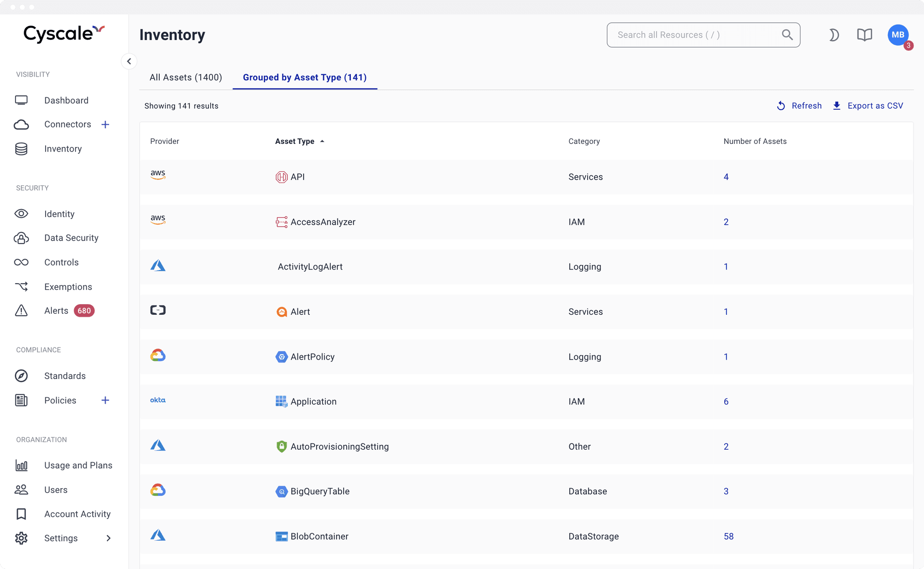Select the Grouped by Asset Type tab
924x569 pixels.
coord(305,77)
